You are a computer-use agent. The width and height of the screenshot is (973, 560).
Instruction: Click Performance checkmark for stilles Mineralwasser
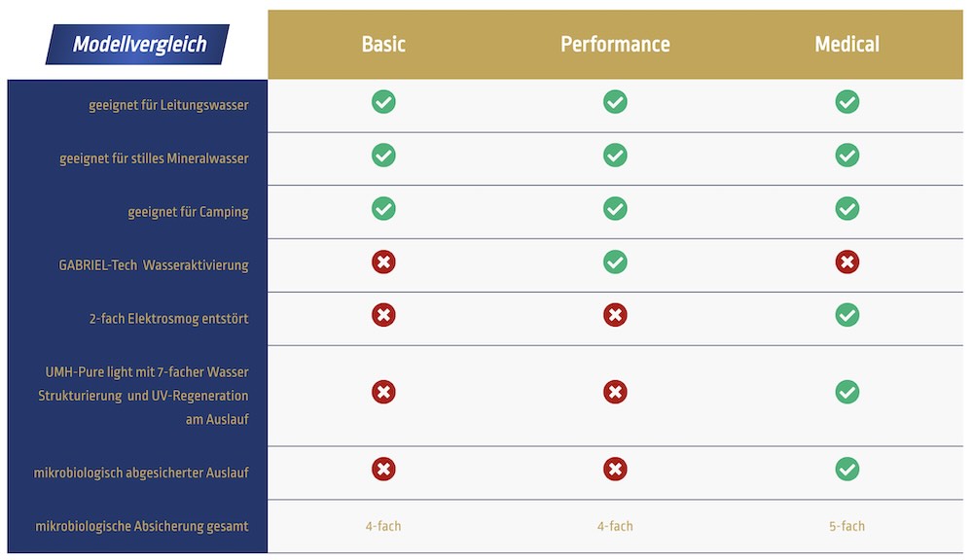click(615, 156)
